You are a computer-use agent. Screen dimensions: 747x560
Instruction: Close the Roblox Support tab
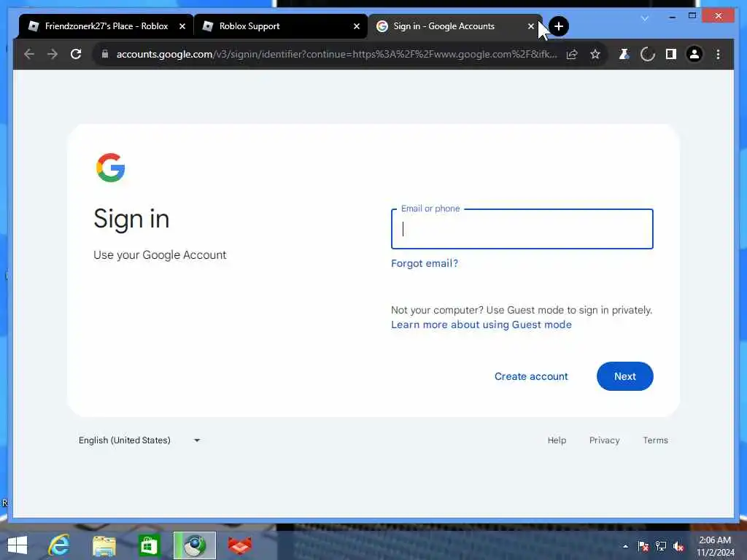(356, 26)
